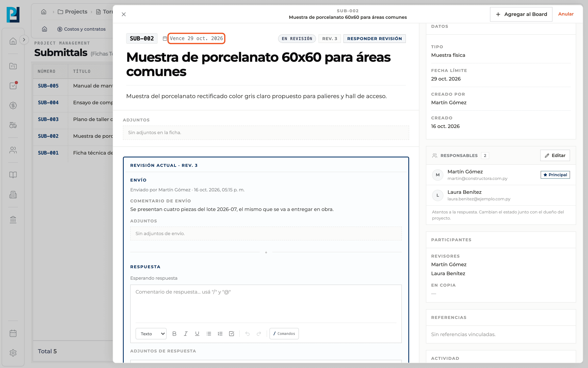Click the Principal star badge
The height and width of the screenshot is (368, 588).
point(555,175)
